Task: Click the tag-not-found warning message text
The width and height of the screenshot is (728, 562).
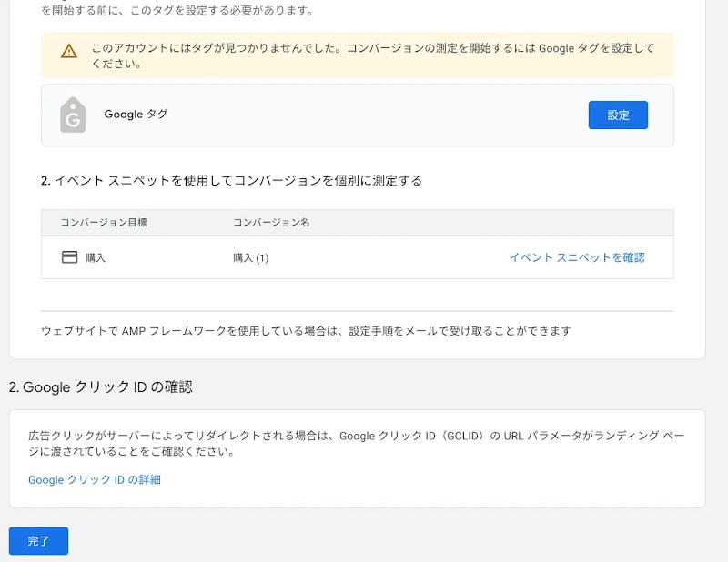Action: point(373,55)
